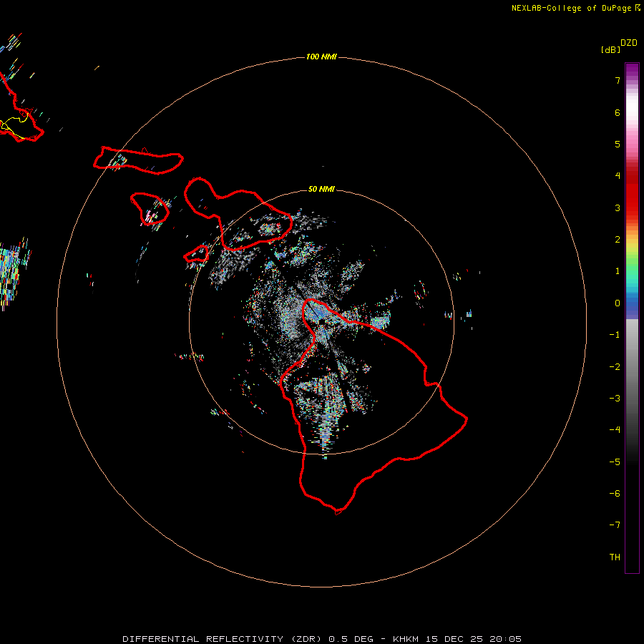The height and width of the screenshot is (644, 644).
Task: Click the -3 value on color scale
Action: pyautogui.click(x=615, y=399)
